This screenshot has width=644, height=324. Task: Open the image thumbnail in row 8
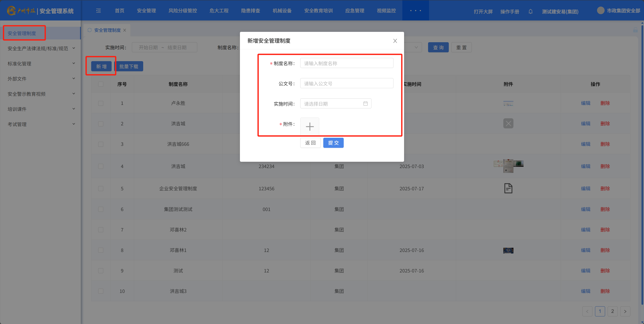[508, 250]
